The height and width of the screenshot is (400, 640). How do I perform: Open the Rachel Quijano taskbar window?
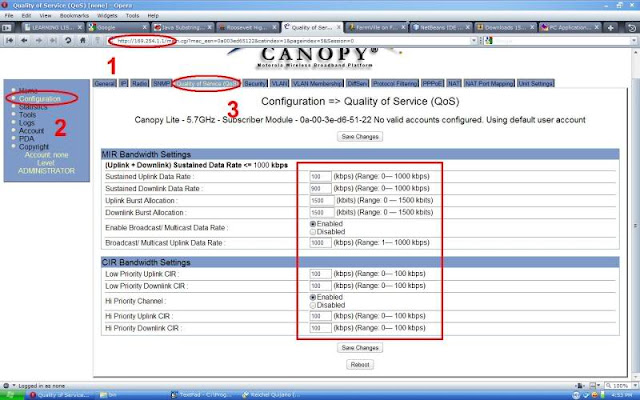click(x=273, y=395)
